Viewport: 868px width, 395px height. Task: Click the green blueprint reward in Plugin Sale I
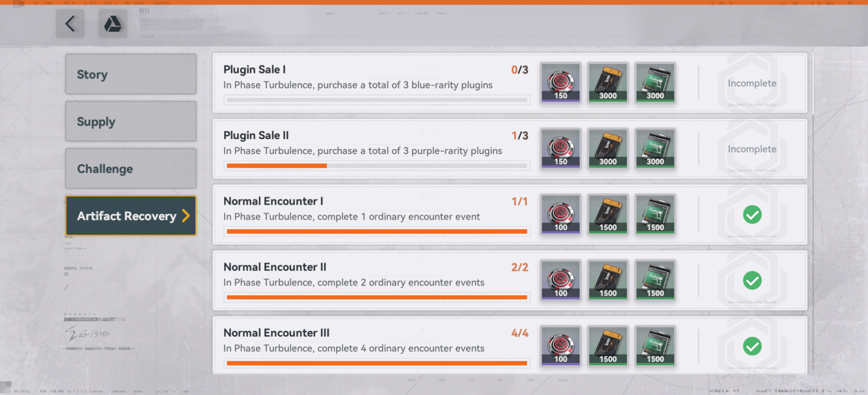click(655, 82)
